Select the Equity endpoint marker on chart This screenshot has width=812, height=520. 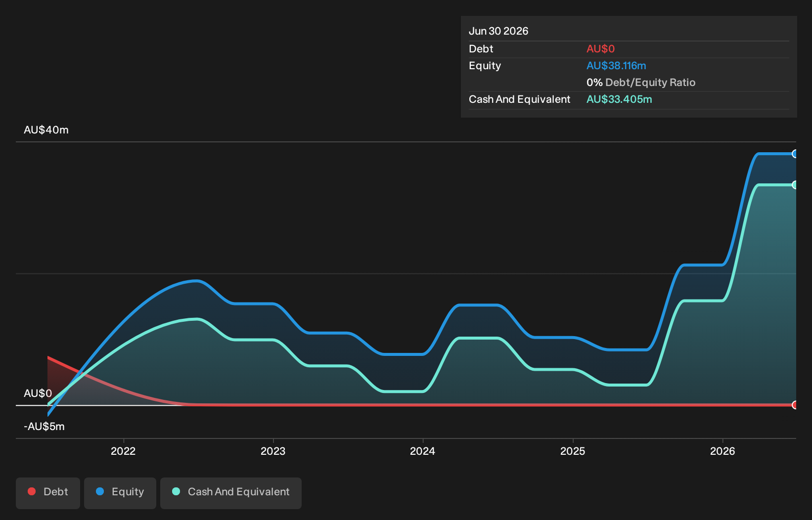pos(795,154)
